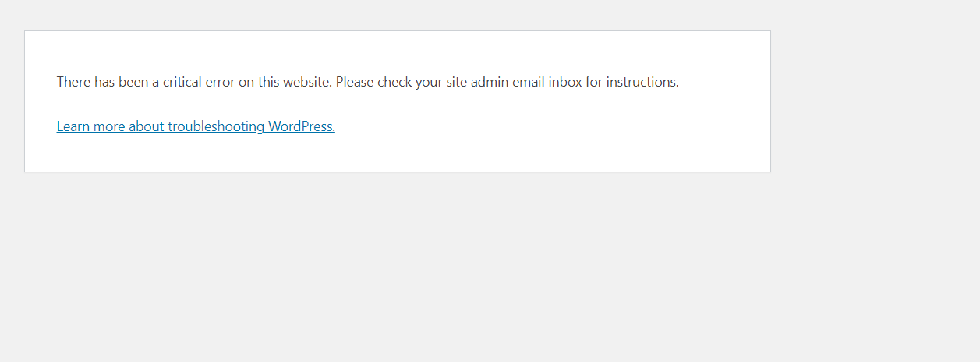
Task: Click empty space right of the troubleshooting link
Action: (507, 126)
